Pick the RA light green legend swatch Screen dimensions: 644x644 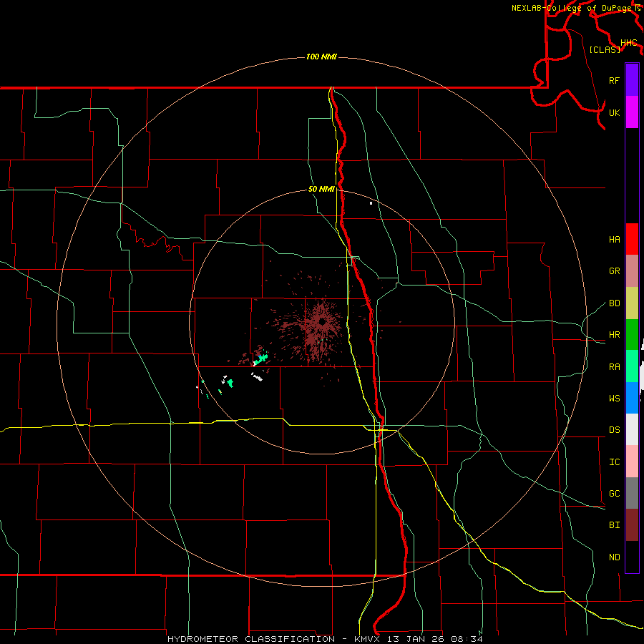[632, 366]
